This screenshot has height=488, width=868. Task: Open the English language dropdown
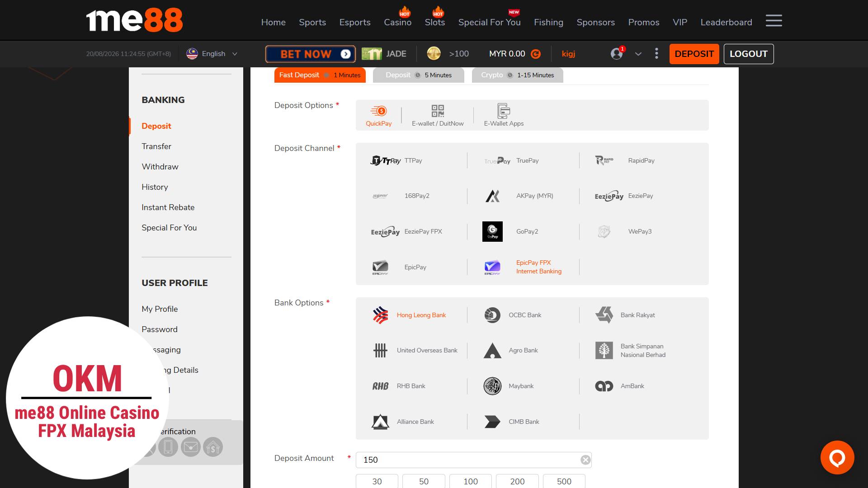click(212, 54)
